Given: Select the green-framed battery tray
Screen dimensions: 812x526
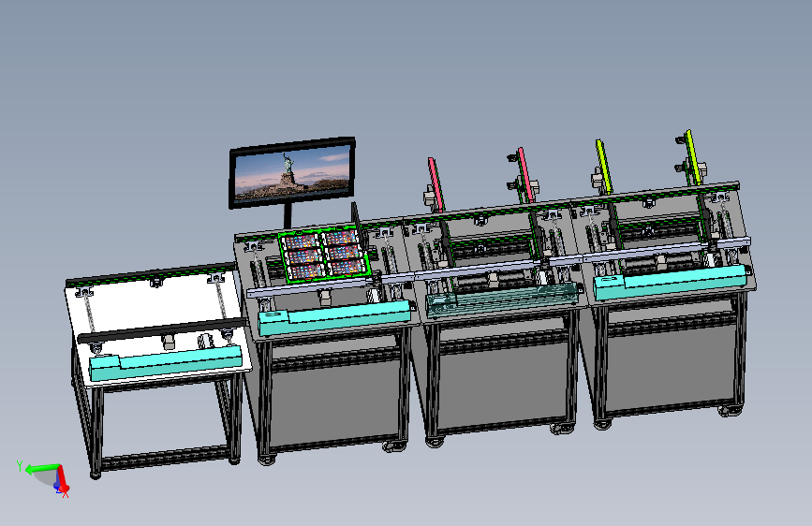Looking at the screenshot, I should (x=325, y=255).
